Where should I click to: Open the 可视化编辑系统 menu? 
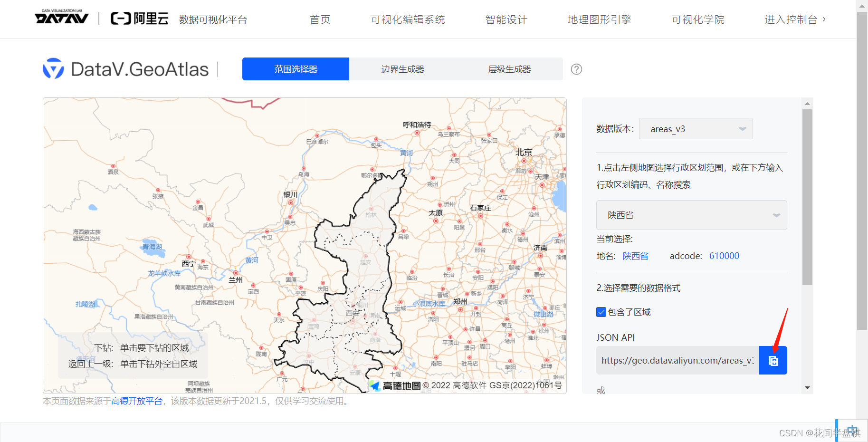pyautogui.click(x=408, y=19)
